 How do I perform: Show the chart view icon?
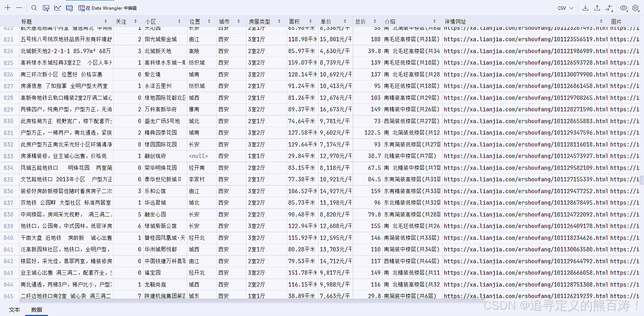pyautogui.click(x=57, y=8)
